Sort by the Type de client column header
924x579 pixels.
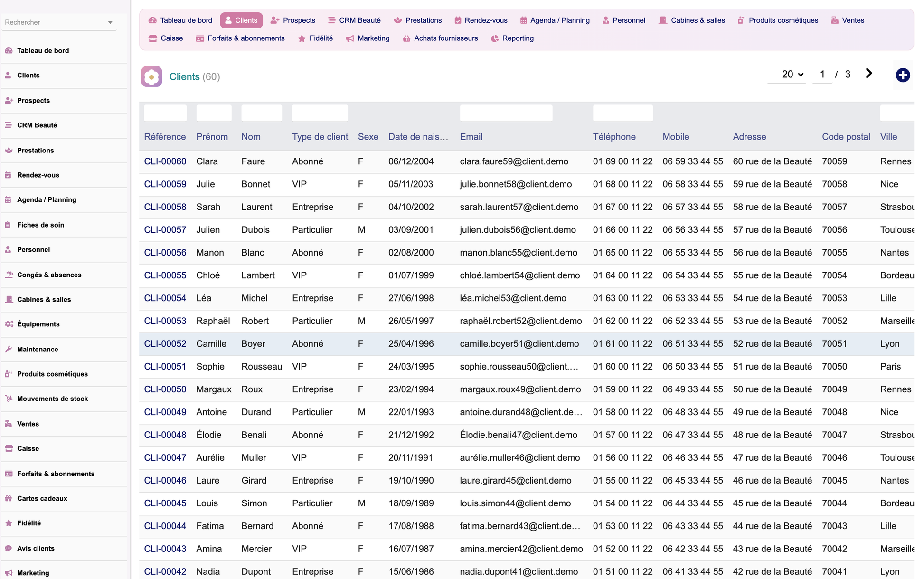tap(320, 137)
